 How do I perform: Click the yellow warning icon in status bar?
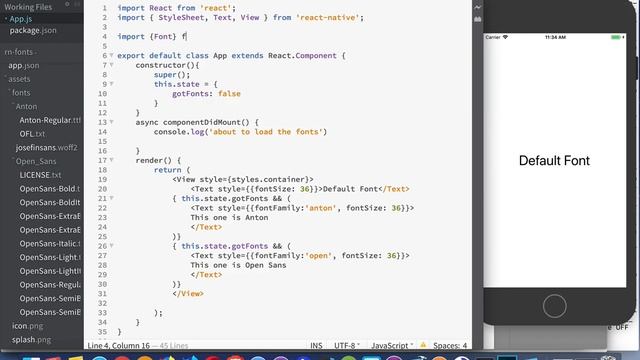423,345
